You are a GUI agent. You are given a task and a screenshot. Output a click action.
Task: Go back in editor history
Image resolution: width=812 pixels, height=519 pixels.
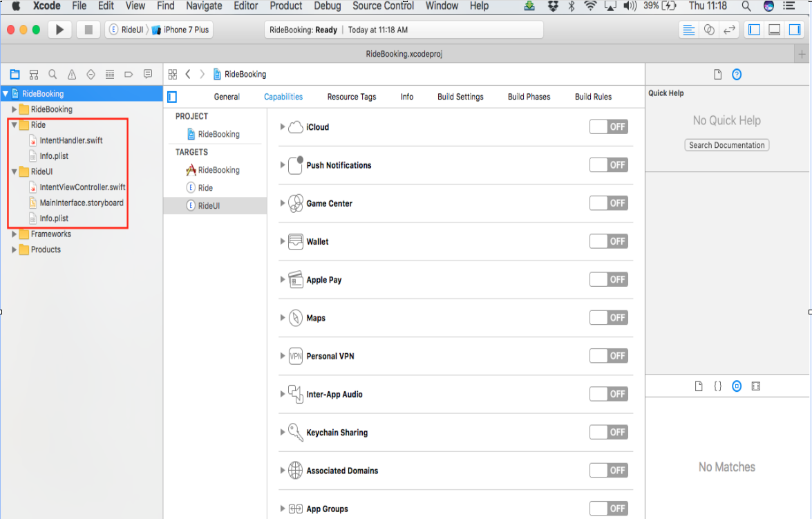click(188, 75)
